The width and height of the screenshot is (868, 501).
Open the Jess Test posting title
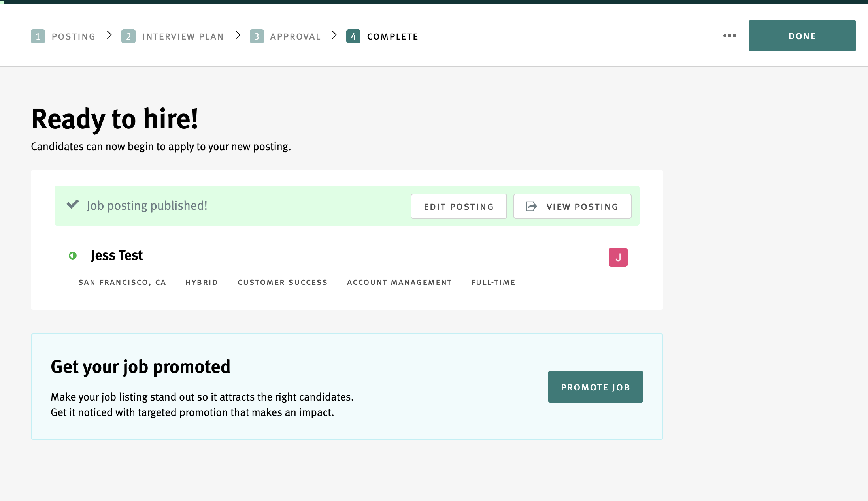[117, 255]
